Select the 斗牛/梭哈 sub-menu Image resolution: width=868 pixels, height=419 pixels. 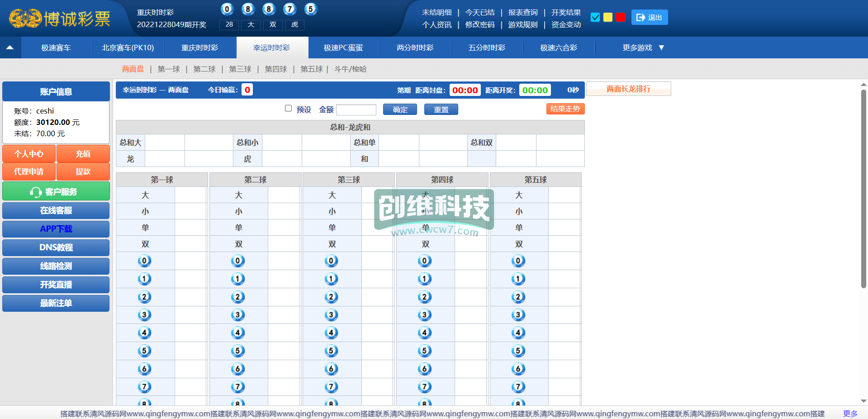(x=351, y=69)
